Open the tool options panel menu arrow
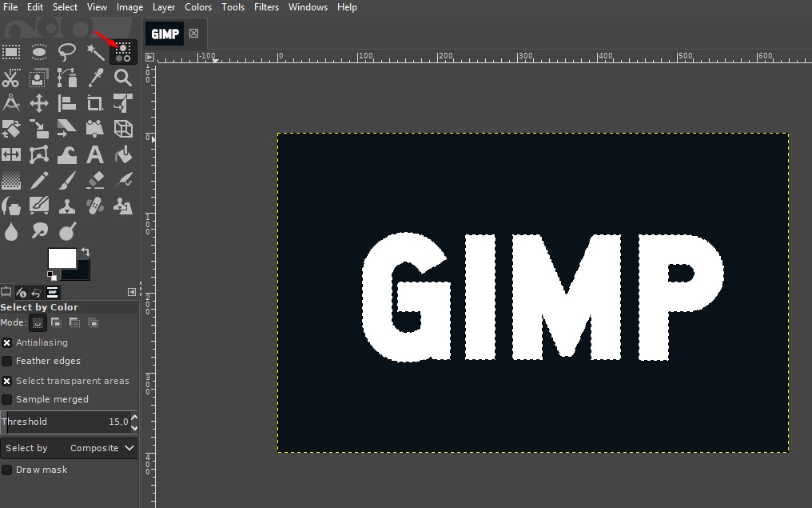The height and width of the screenshot is (508, 812). (x=132, y=293)
